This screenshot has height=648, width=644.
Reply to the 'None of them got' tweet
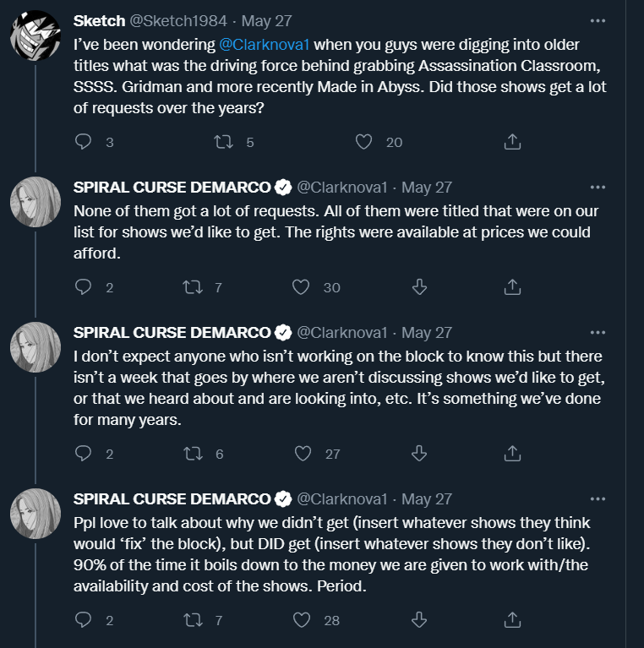[83, 287]
